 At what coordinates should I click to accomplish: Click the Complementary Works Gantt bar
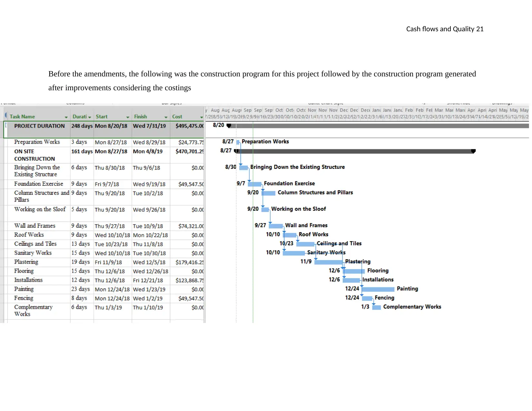tap(377, 307)
